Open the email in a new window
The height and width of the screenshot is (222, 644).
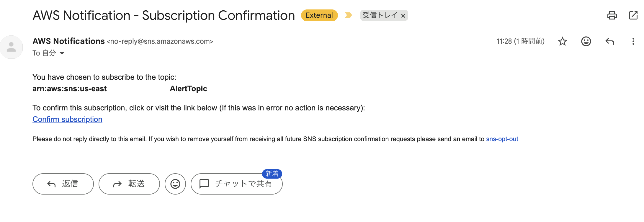point(633,15)
